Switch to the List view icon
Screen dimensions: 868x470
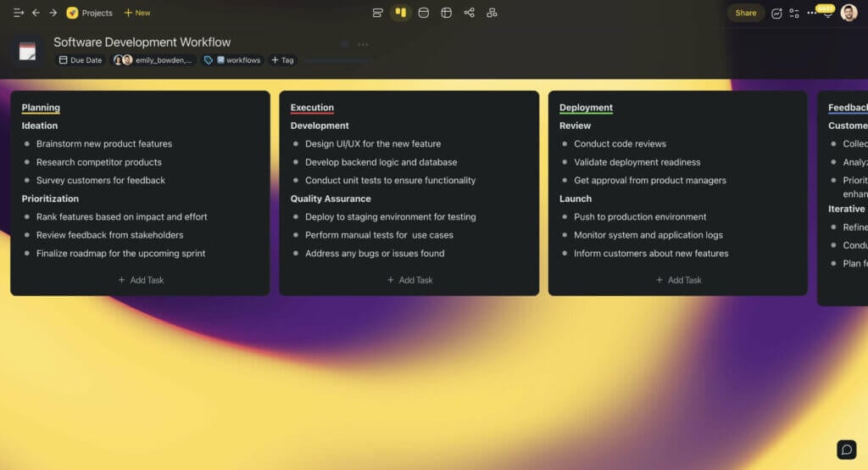tap(378, 13)
